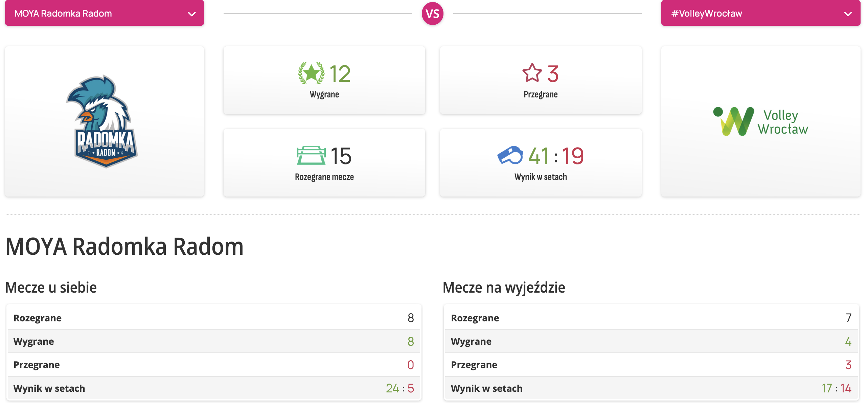Click the blue whistle sets score icon
Screen dimensions: 868x410
click(510, 155)
